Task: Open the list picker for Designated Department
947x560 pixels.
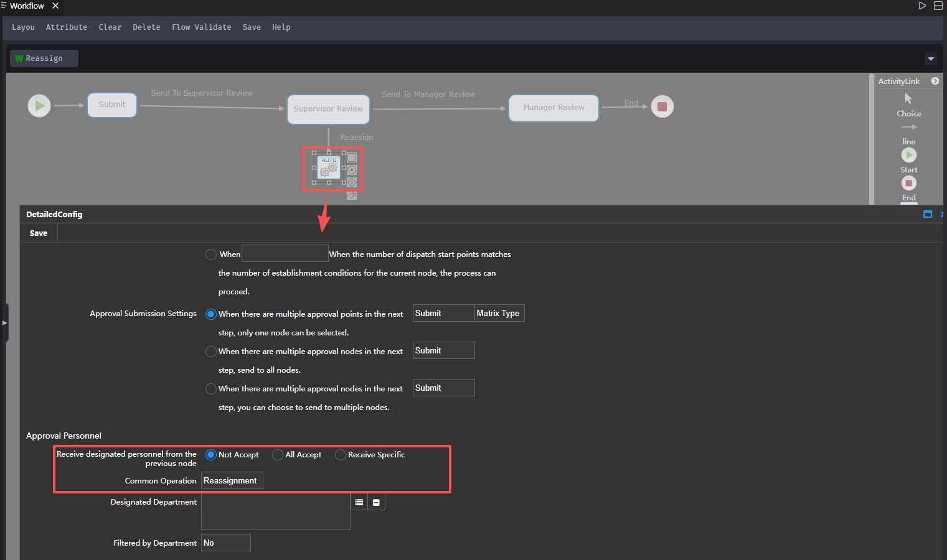Action: click(x=359, y=502)
